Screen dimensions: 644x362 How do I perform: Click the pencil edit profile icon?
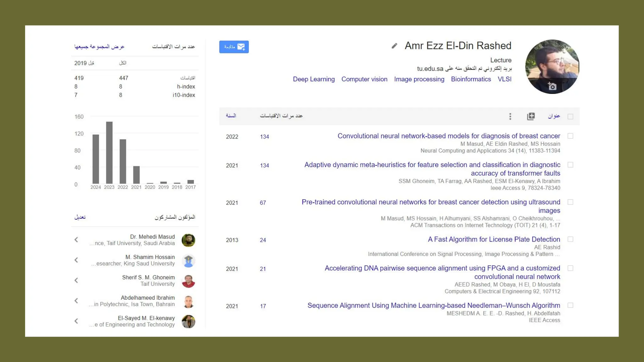[394, 46]
